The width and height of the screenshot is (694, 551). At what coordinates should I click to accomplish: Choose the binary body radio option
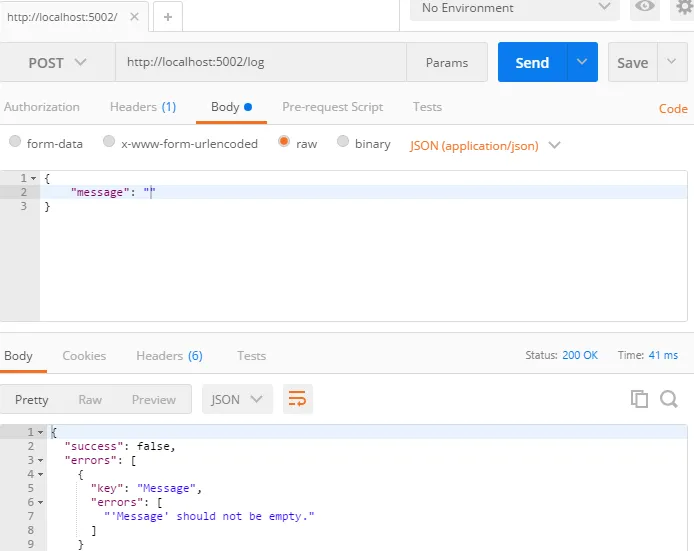click(343, 143)
